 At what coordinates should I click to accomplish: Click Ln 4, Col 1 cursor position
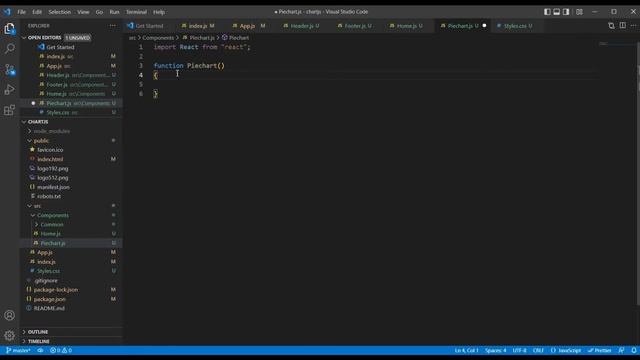(x=467, y=350)
